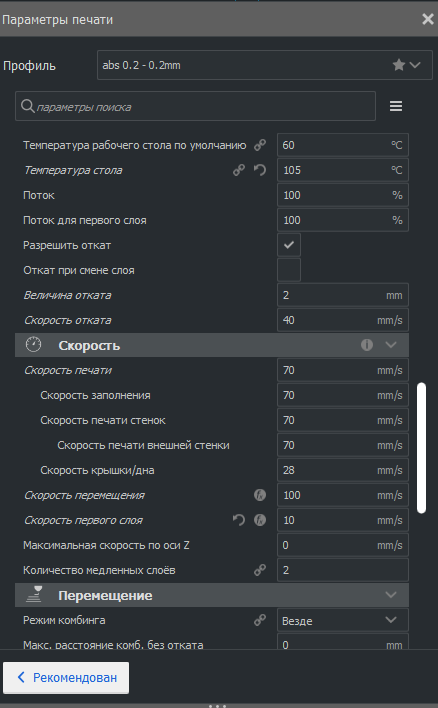Collapse the Скорость section
This screenshot has height=708, width=438.
(x=391, y=345)
